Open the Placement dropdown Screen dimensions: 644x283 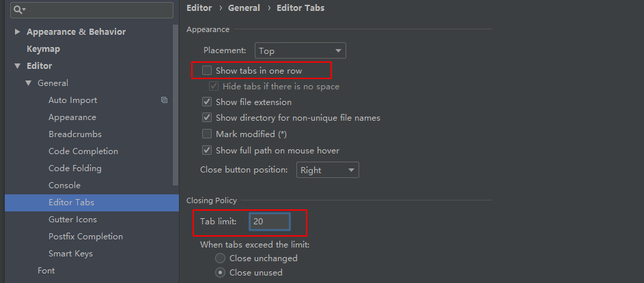300,50
